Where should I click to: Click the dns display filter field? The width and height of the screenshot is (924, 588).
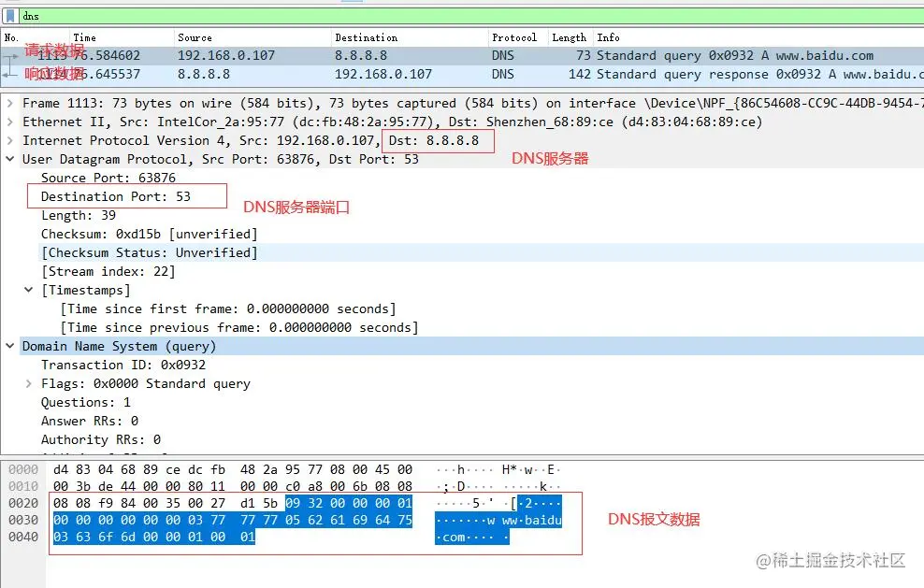pos(471,16)
